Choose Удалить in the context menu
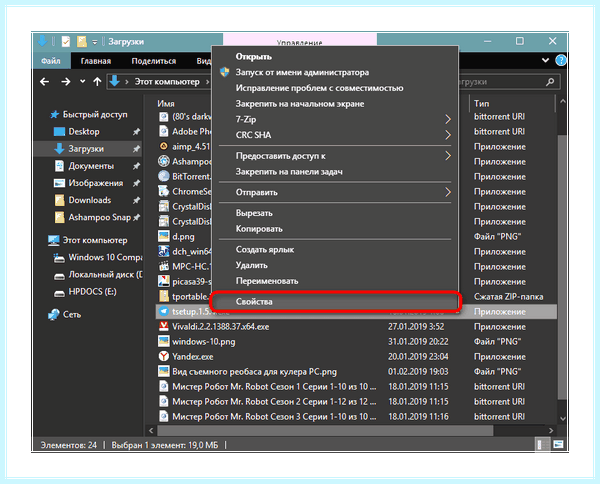The image size is (600, 484). pyautogui.click(x=251, y=265)
